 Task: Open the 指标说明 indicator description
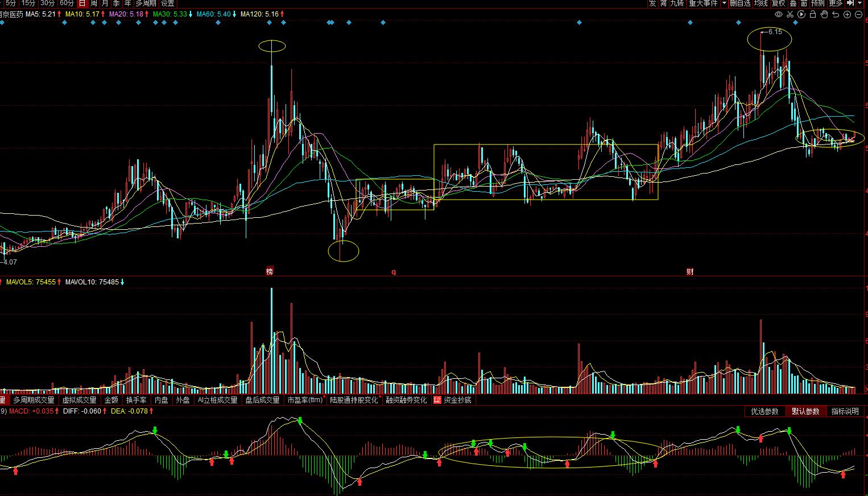pyautogui.click(x=845, y=411)
